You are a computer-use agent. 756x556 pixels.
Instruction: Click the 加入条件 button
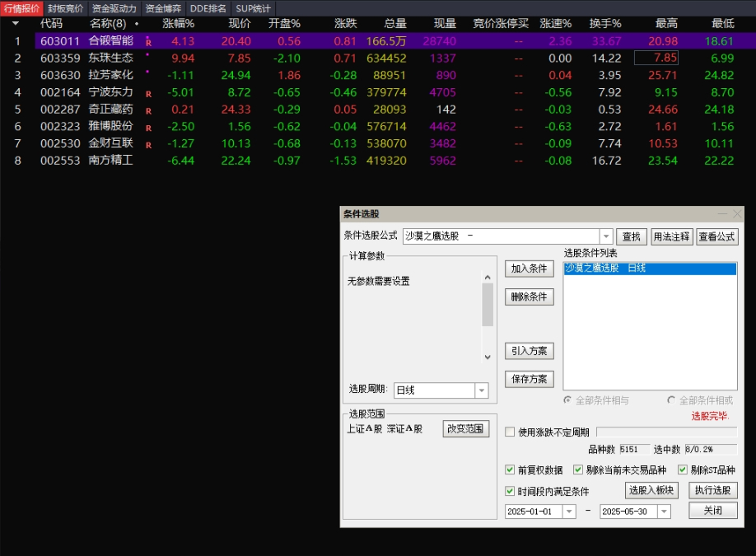[x=529, y=269]
